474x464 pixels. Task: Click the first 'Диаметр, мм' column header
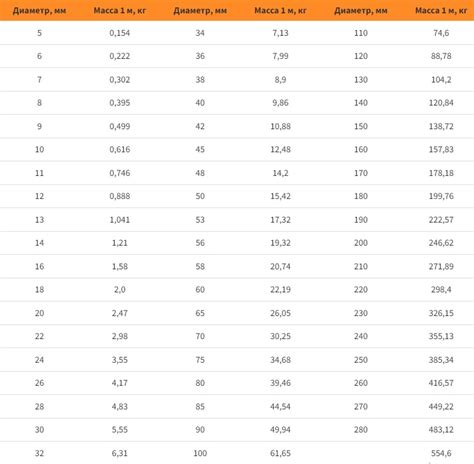point(39,11)
